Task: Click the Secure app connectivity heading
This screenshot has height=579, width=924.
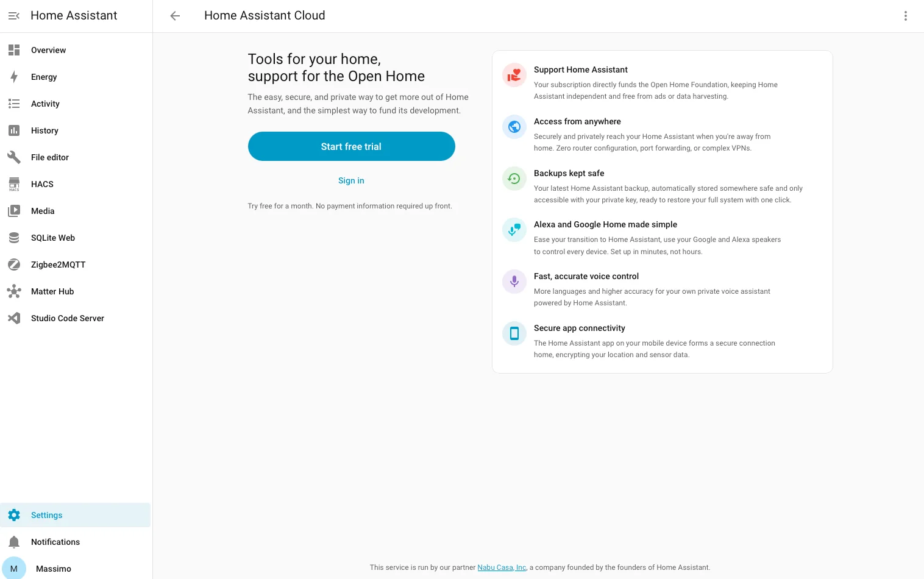Action: point(580,328)
